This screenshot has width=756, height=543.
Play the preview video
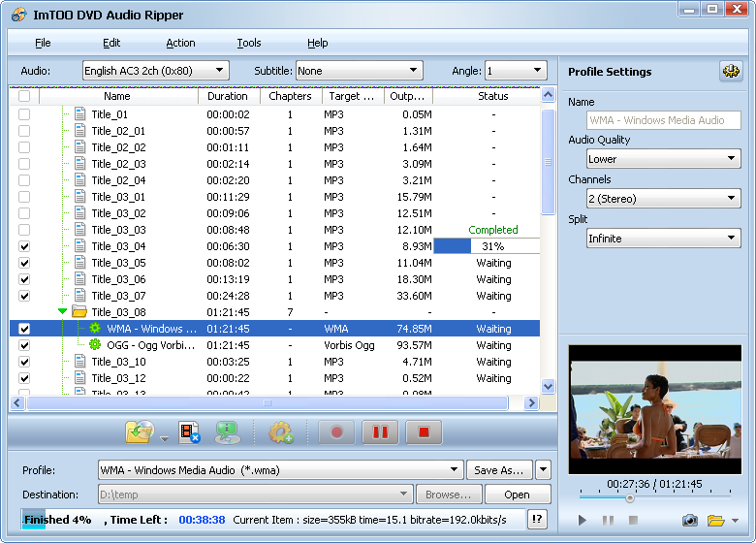[x=583, y=521]
